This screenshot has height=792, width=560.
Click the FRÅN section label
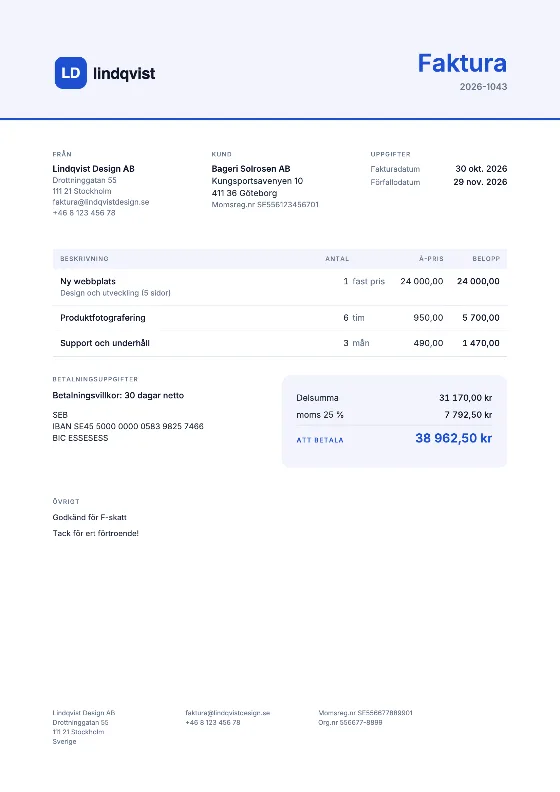point(62,154)
